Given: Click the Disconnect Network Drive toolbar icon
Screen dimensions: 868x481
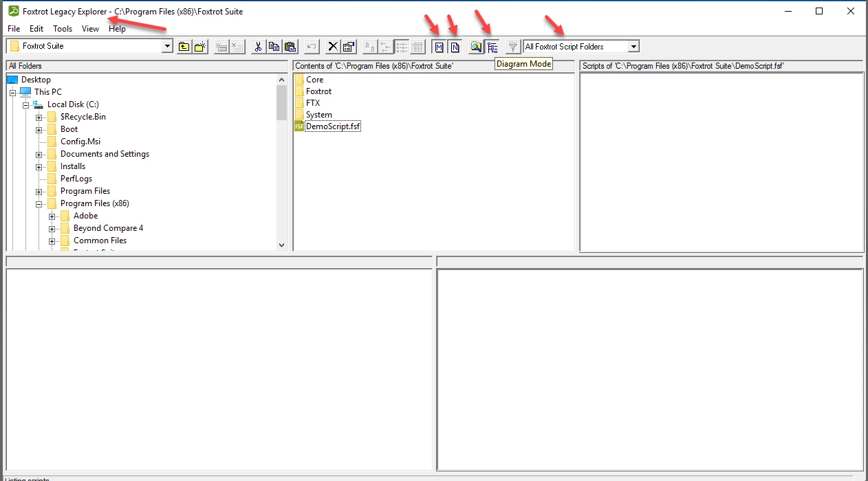Looking at the screenshot, I should pyautogui.click(x=237, y=47).
